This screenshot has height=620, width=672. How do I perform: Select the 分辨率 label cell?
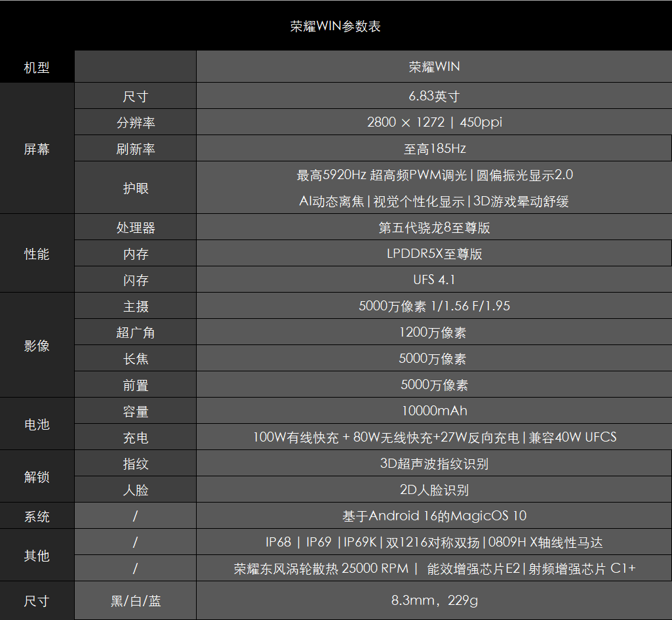136,123
